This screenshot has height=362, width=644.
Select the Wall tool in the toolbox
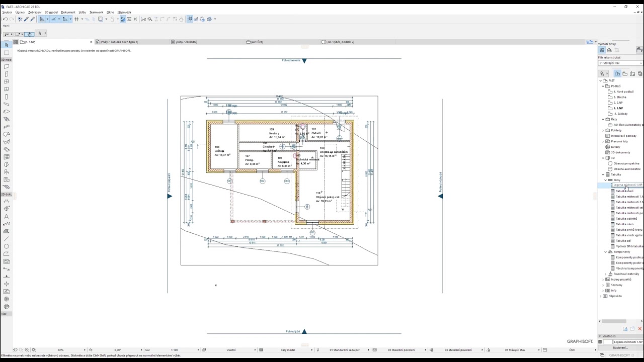point(7,66)
